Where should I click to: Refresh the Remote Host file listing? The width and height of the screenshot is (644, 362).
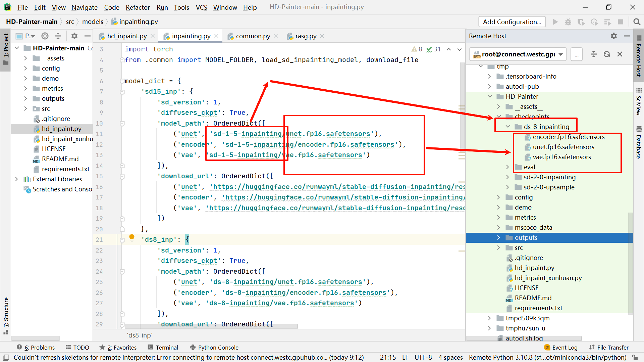[x=607, y=54]
